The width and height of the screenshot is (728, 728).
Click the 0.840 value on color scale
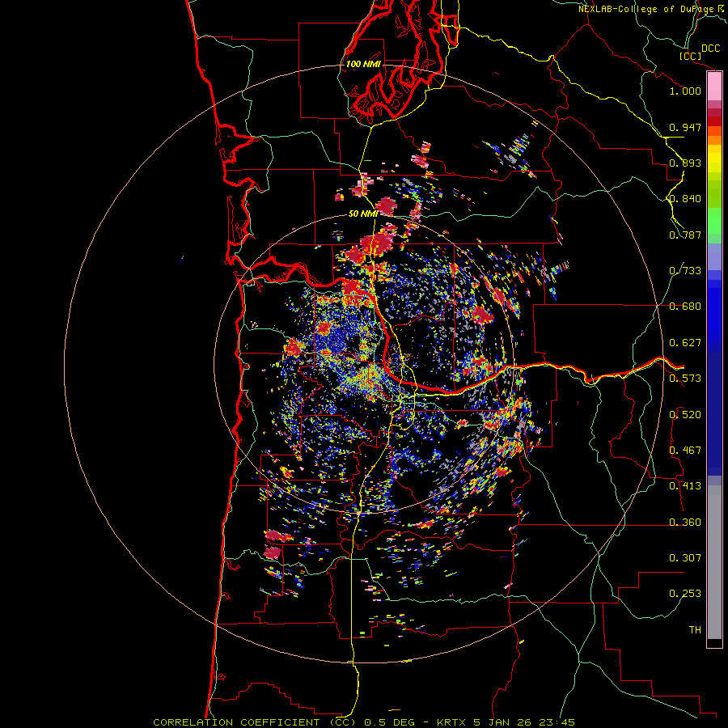(685, 199)
